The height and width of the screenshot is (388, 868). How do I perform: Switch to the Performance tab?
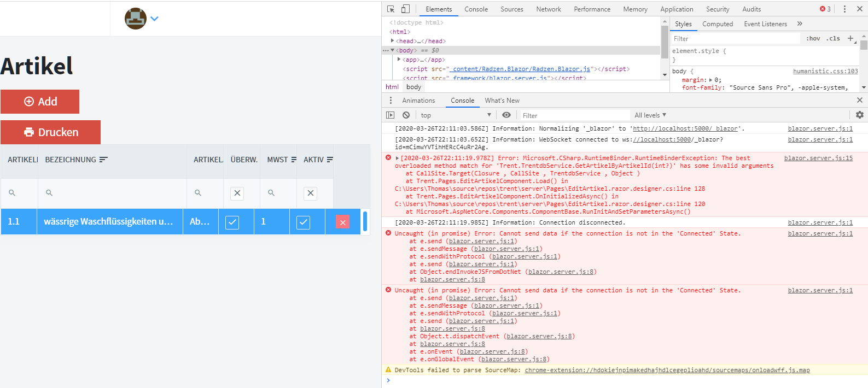click(x=592, y=9)
